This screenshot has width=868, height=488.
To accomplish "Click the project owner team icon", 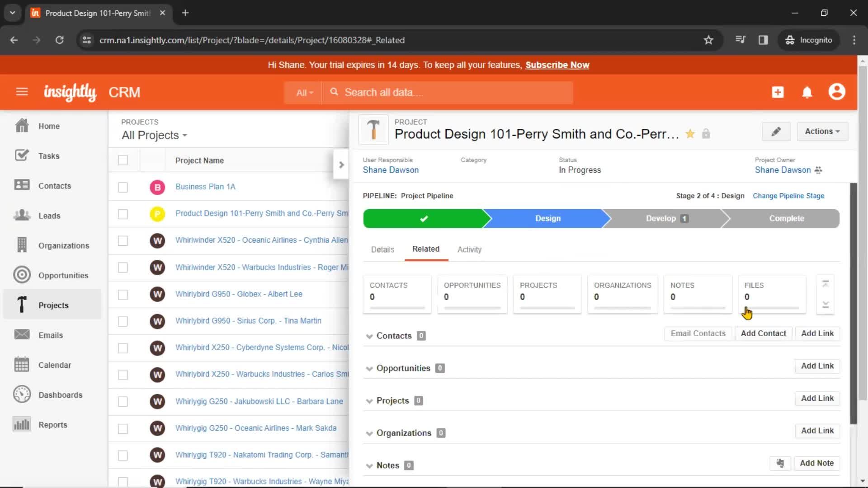I will 818,170.
